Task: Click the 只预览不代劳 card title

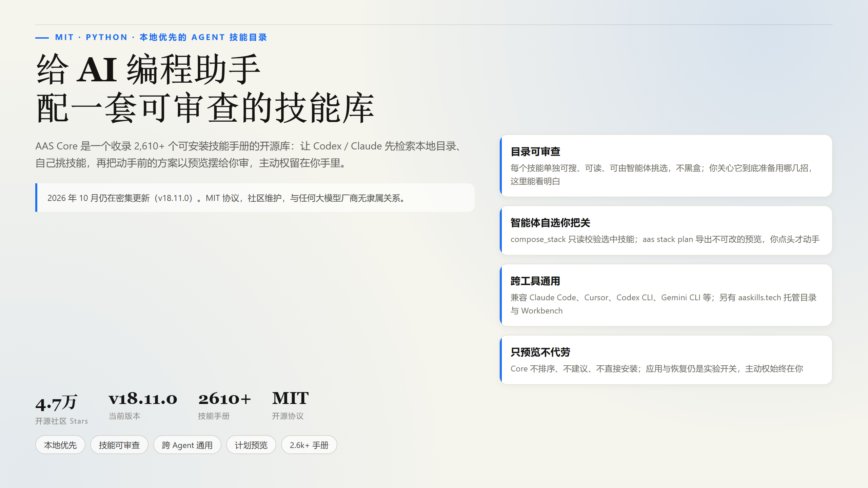Action: pos(540,352)
